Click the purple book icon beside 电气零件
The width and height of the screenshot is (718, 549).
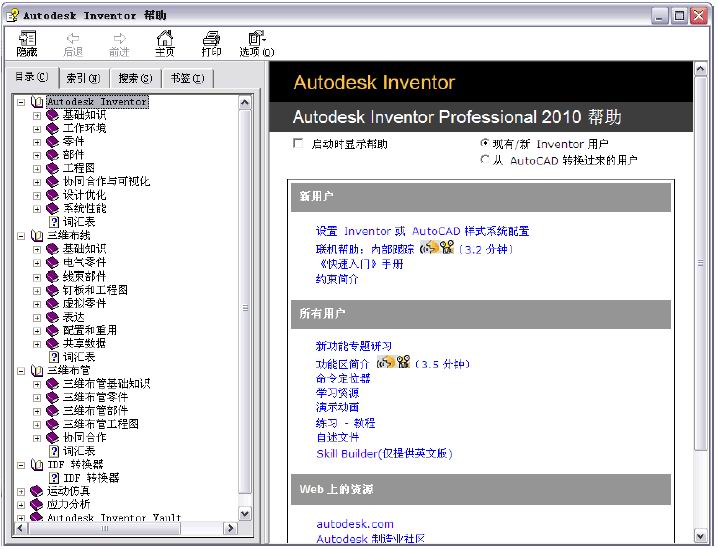(53, 263)
